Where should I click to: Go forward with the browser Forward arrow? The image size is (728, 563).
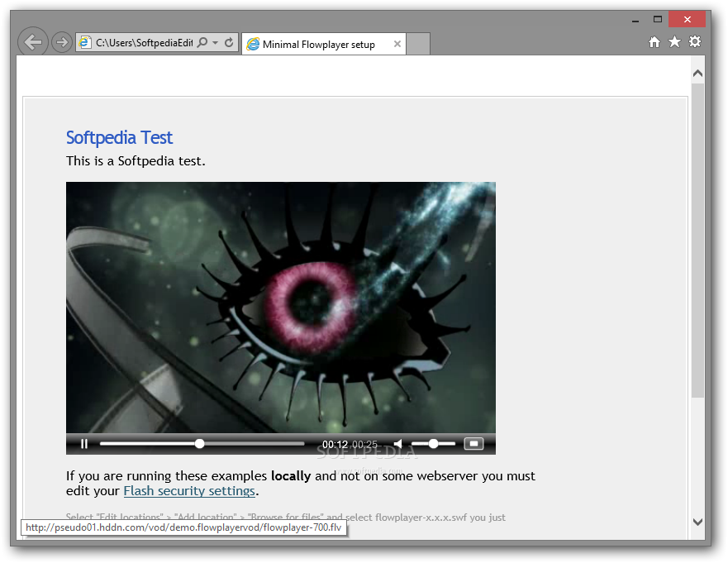61,43
